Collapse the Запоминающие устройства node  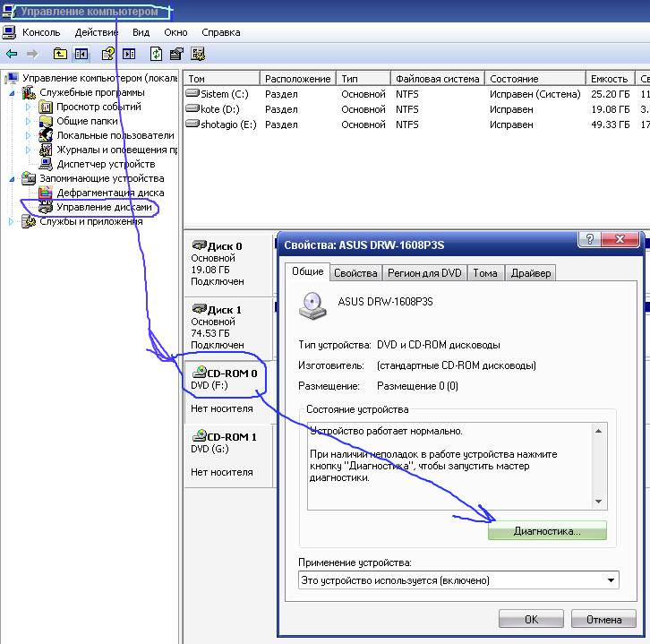tap(12, 179)
